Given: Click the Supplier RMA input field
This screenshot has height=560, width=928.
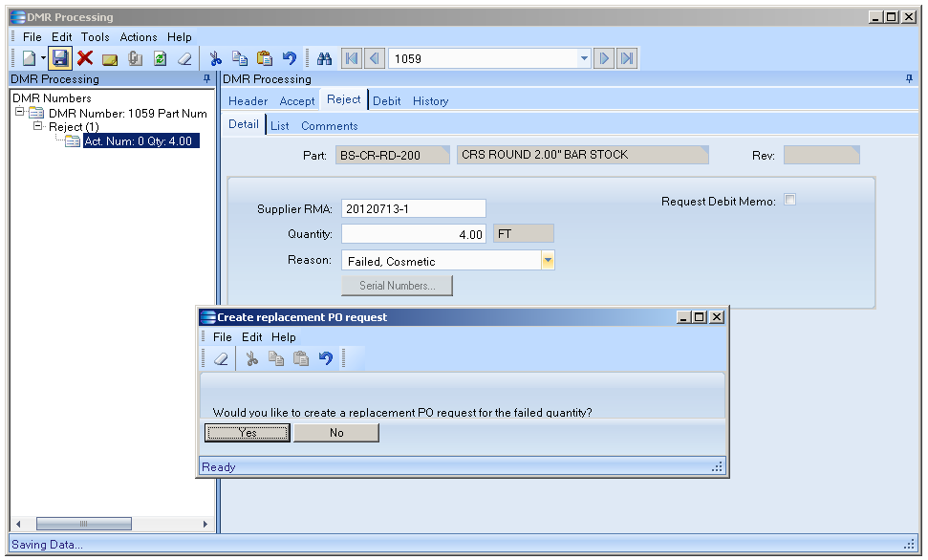Looking at the screenshot, I should pos(413,208).
